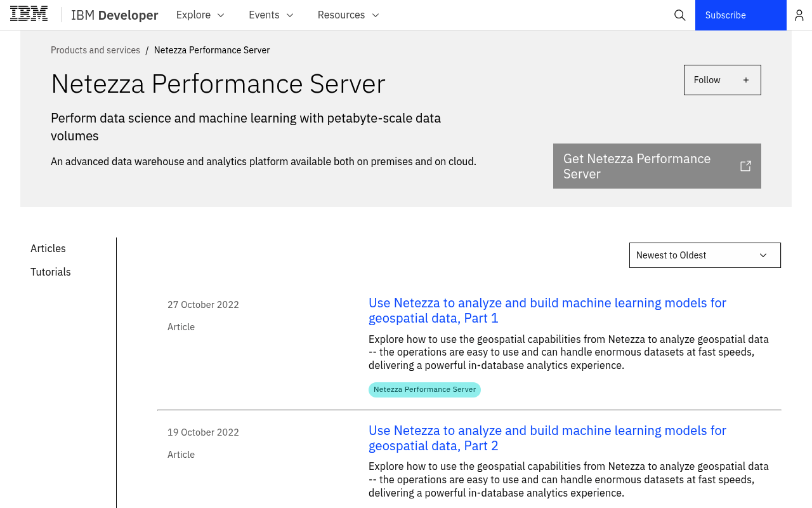Open the Events menu
This screenshot has height=508, width=812.
[x=271, y=15]
